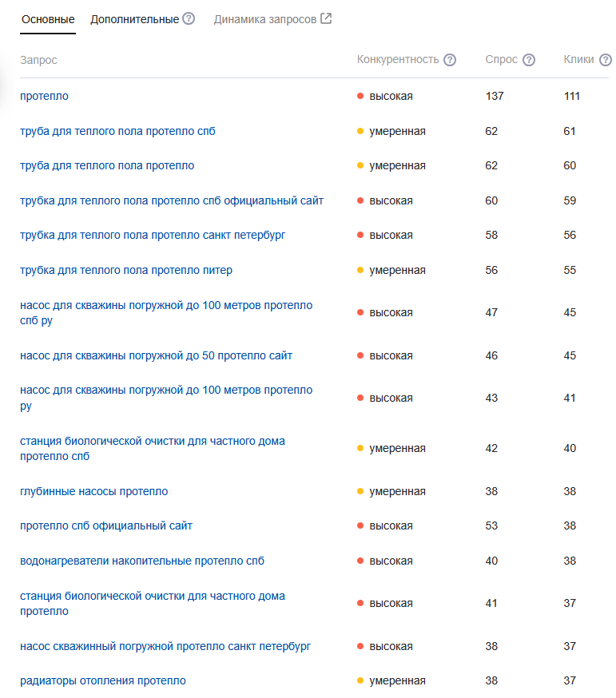Open help icon next to Дополнительные tab
The height and width of the screenshot is (698, 616).
coord(189,18)
